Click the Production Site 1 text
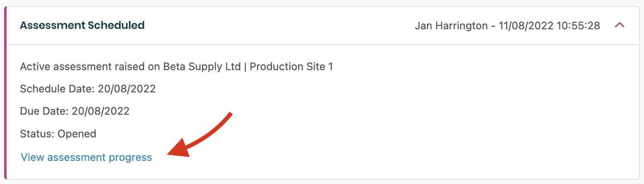The image size is (644, 184). click(291, 66)
